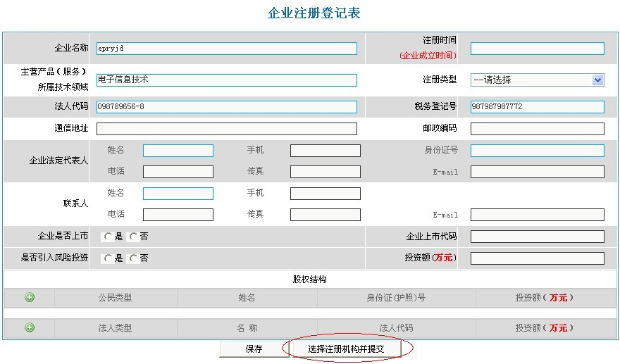The height and width of the screenshot is (364, 620).
Task: Click the 联系人 手机 field
Action: click(325, 194)
